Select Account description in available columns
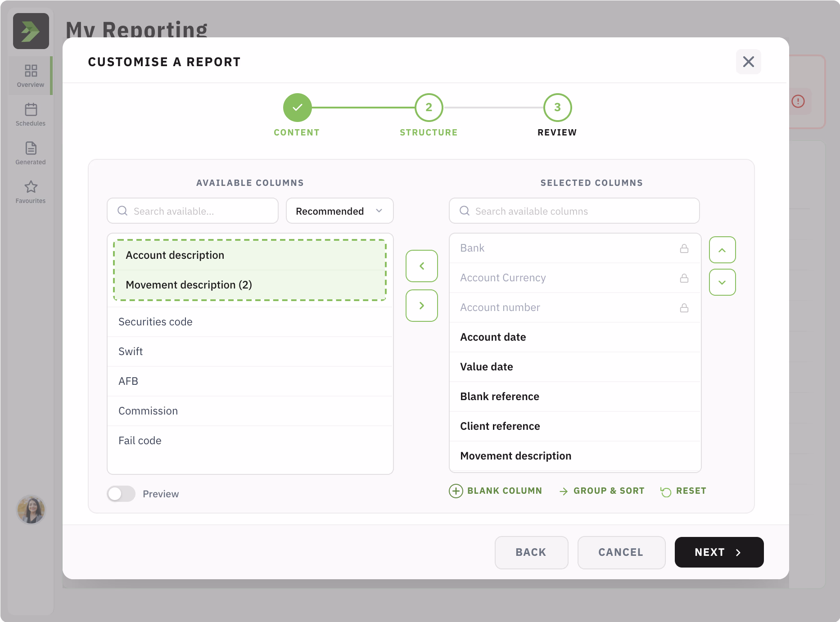Screen dimensions: 840x622 coord(250,255)
